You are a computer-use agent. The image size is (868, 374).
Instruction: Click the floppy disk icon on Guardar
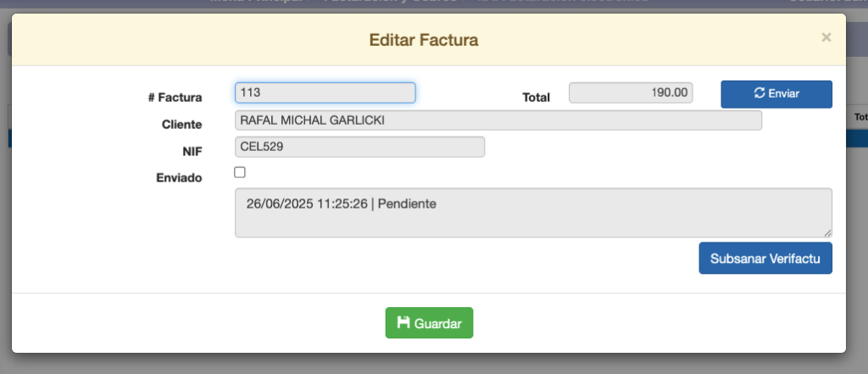pos(403,323)
